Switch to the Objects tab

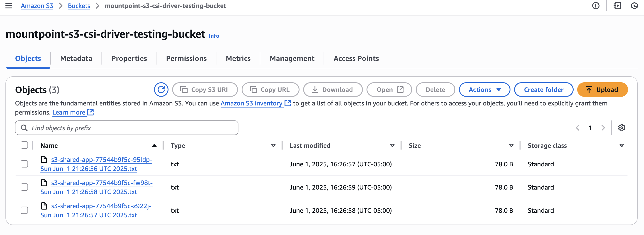28,58
